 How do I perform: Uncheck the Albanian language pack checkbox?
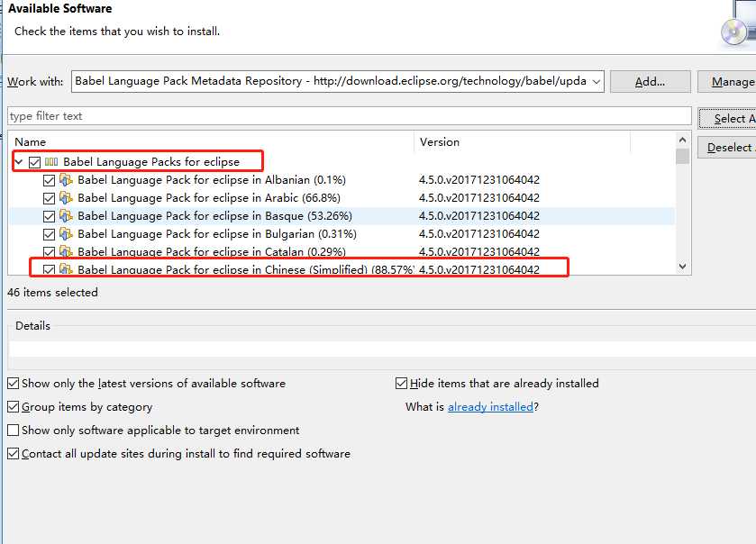pyautogui.click(x=49, y=181)
